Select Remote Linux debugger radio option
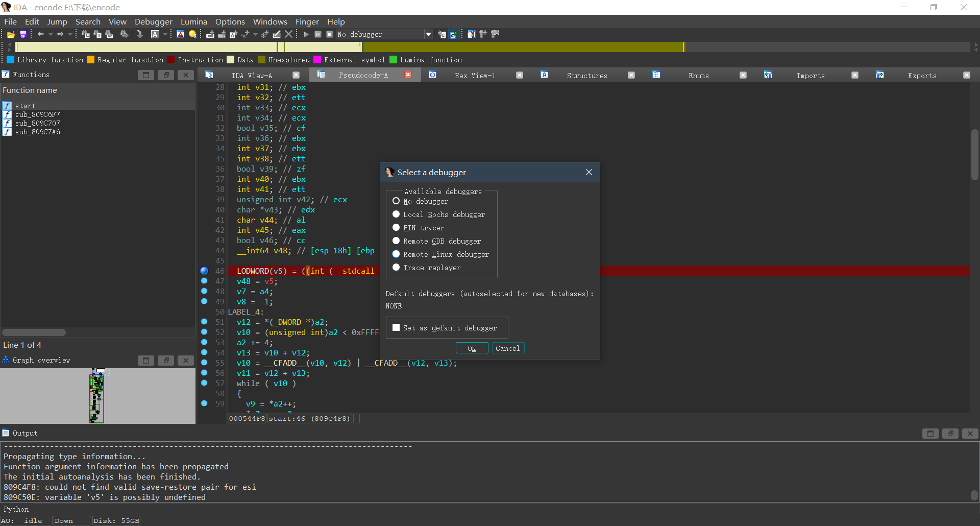The image size is (980, 526). pyautogui.click(x=440, y=254)
